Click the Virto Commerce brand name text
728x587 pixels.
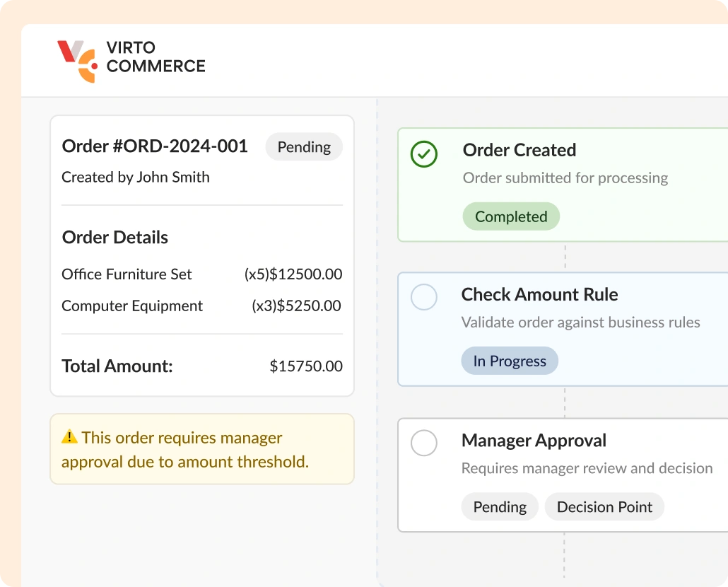point(155,57)
